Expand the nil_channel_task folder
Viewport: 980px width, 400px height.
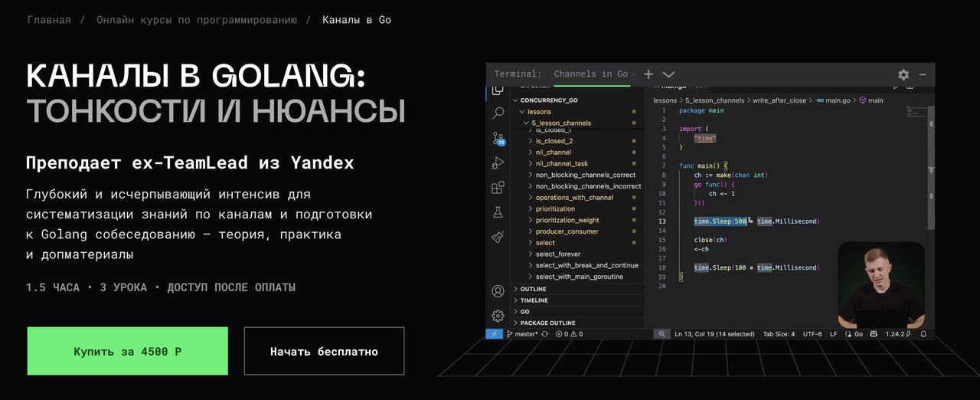point(561,163)
